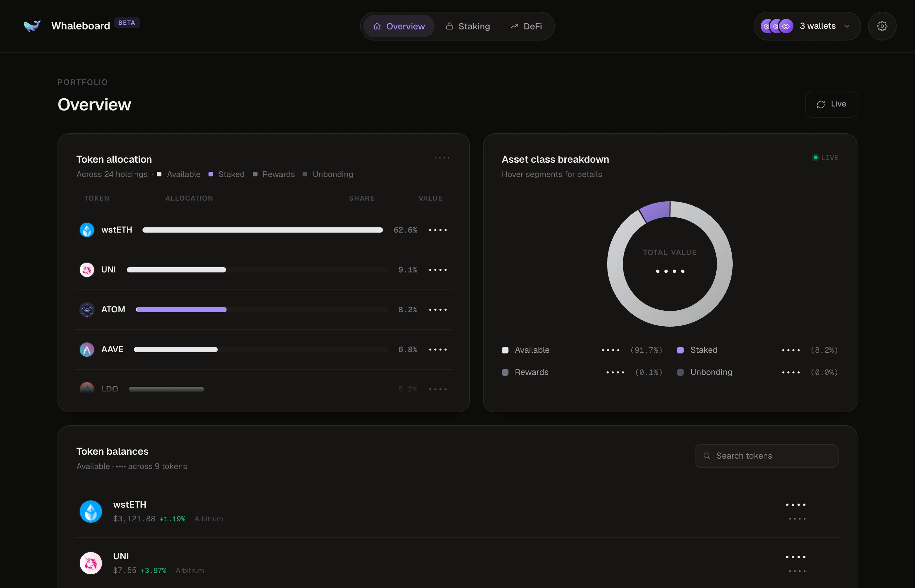This screenshot has width=915, height=588.
Task: Open the 3 wallets dropdown
Action: pyautogui.click(x=807, y=26)
